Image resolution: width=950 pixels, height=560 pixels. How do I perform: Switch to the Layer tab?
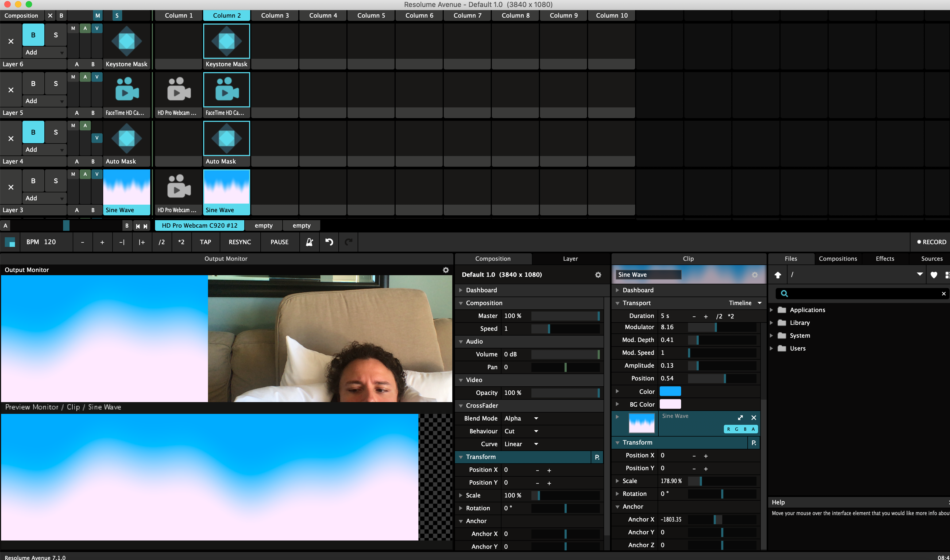[570, 258]
